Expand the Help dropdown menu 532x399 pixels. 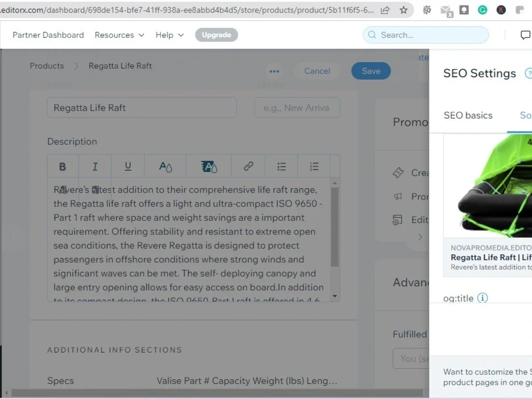(170, 35)
